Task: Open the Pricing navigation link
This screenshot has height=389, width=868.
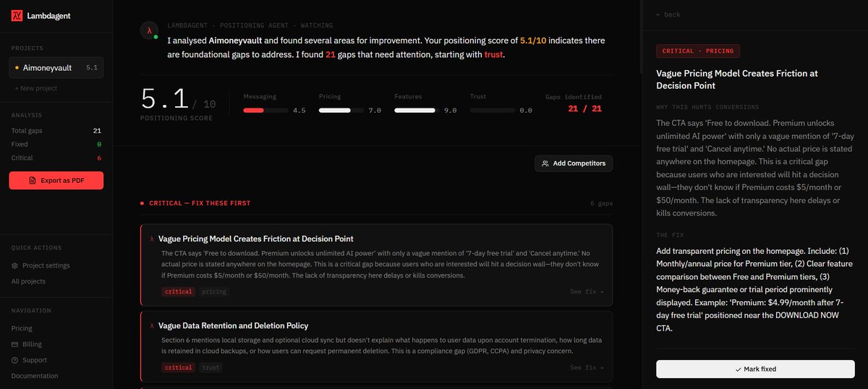Action: [22, 328]
